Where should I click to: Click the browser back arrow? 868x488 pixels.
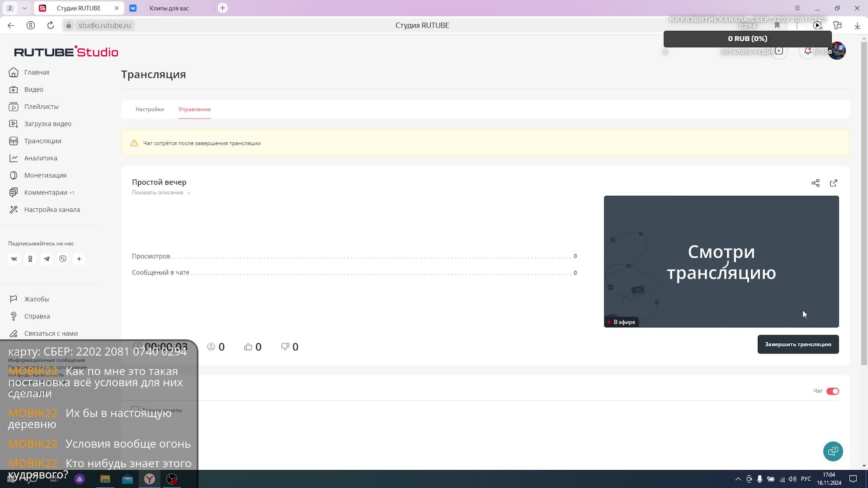click(11, 25)
